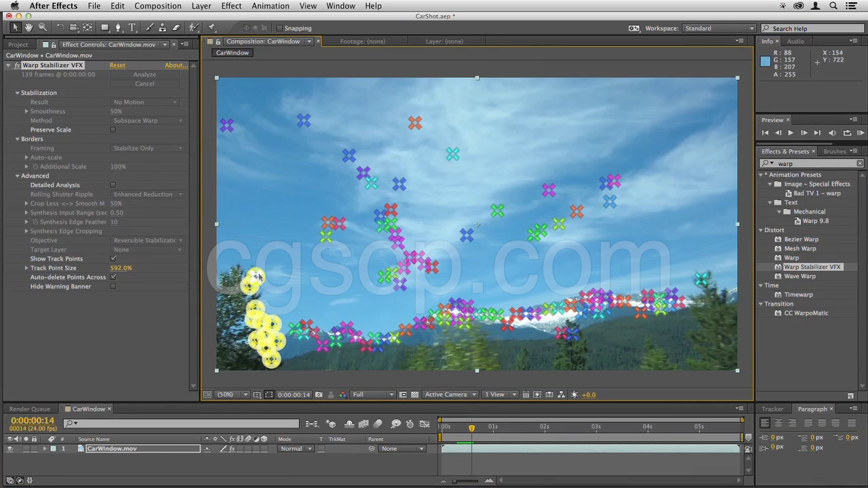
Task: Open the Layer menu
Action: [x=201, y=6]
